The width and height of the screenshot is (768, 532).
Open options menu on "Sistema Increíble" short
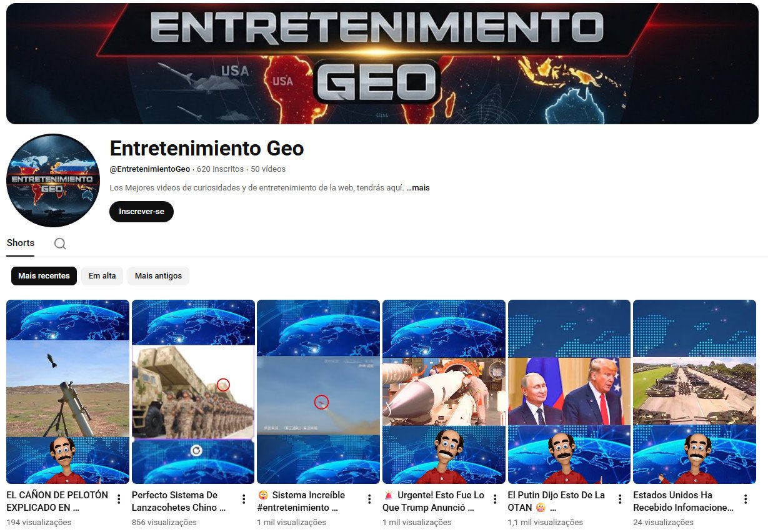click(369, 499)
